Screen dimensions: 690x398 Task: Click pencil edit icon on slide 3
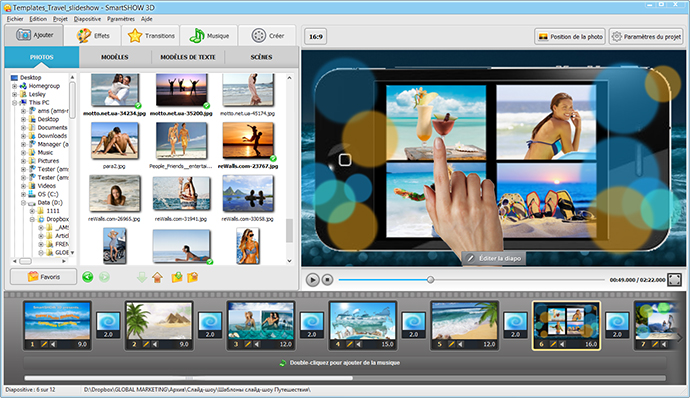coord(248,344)
